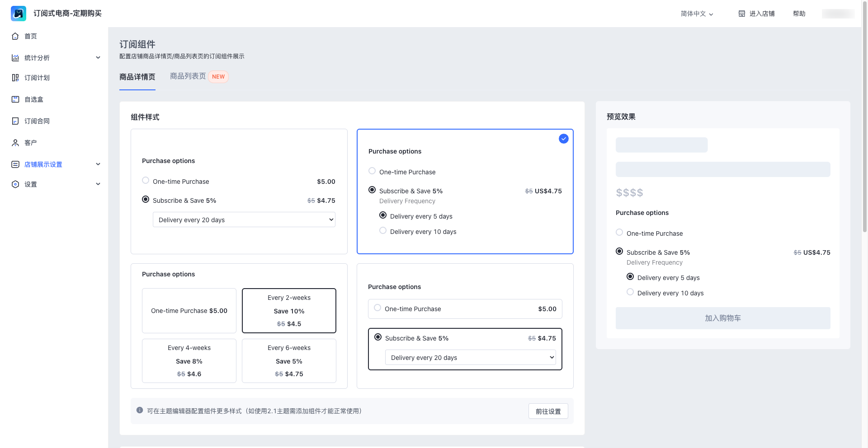Click the store icon beside 进入店铺
868x448 pixels.
point(742,14)
